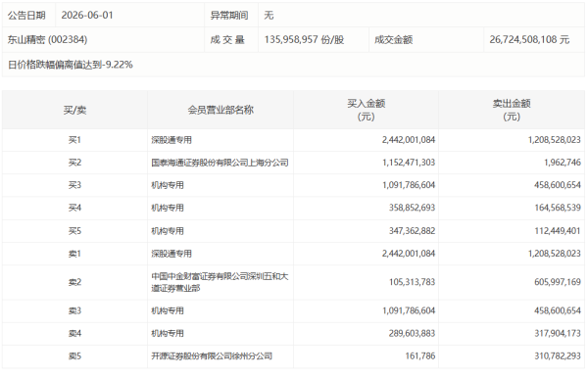Viewport: 588px width, 378px height.
Task: Click the 会员营业部名称 column header
Action: [x=220, y=110]
